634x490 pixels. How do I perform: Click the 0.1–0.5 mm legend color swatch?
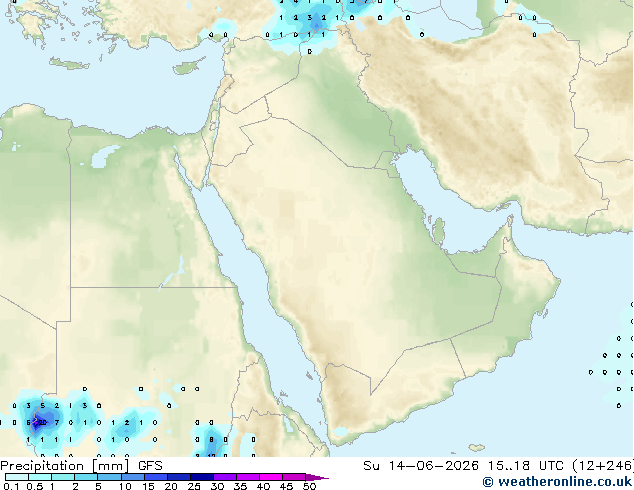[x=17, y=477]
